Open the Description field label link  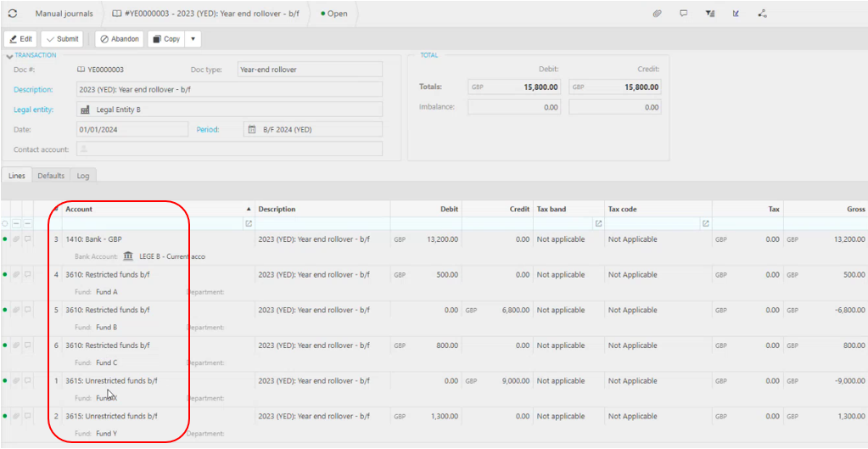[33, 90]
